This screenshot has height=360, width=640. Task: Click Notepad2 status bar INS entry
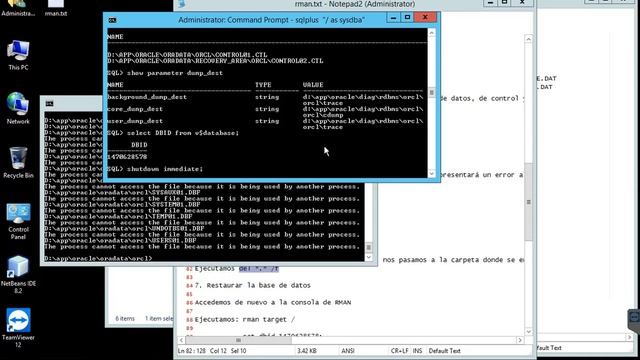(417, 351)
